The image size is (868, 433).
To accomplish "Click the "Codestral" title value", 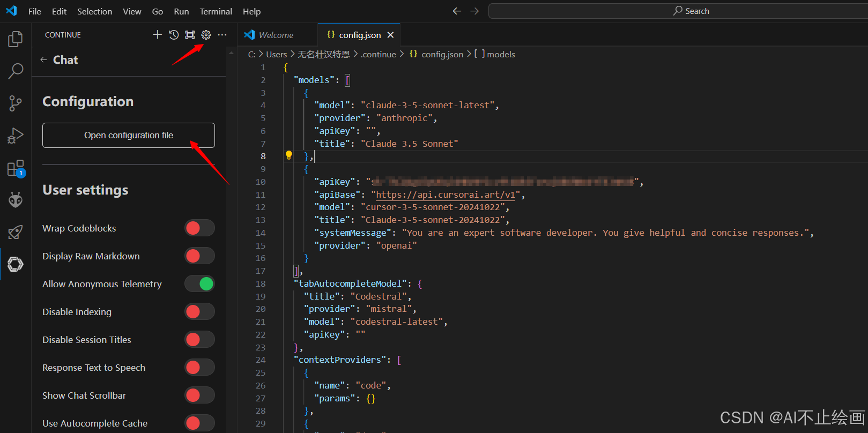I will [x=379, y=296].
